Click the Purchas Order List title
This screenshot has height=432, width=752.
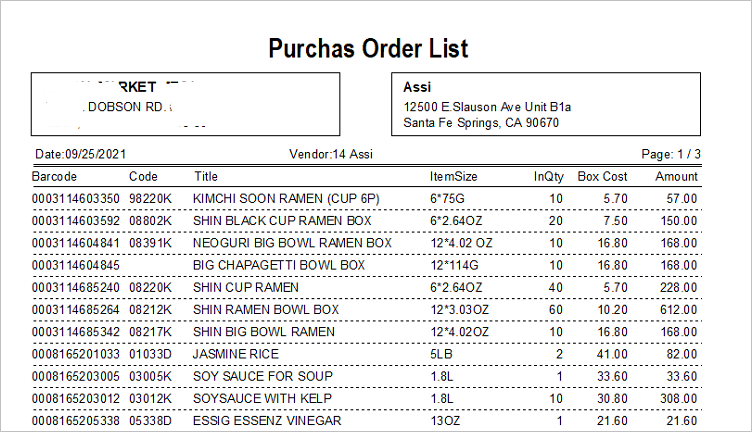click(x=369, y=49)
